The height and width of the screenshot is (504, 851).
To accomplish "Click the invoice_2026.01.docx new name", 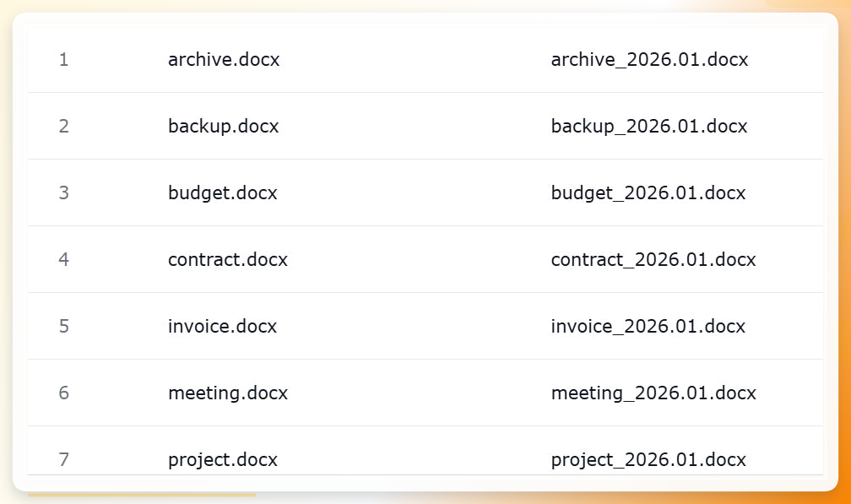I will pos(648,326).
